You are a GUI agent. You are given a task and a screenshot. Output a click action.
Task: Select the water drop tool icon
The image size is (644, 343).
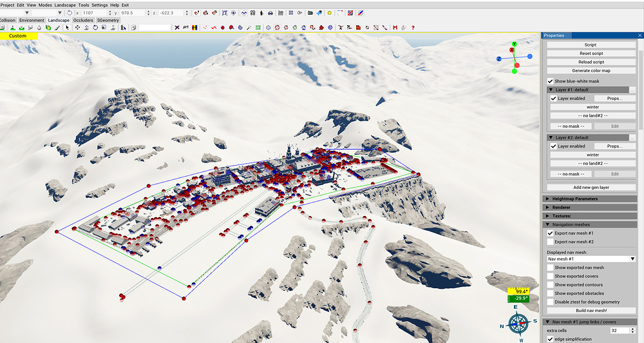click(x=39, y=28)
